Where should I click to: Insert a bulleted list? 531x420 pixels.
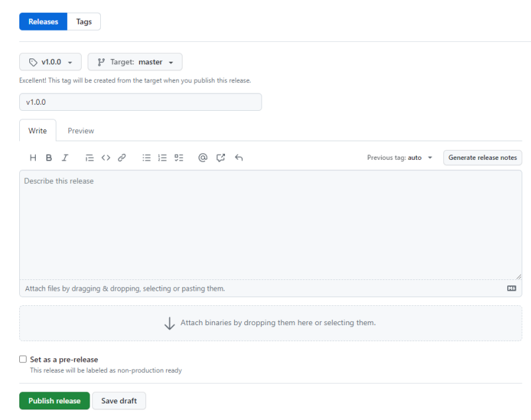pyautogui.click(x=147, y=158)
